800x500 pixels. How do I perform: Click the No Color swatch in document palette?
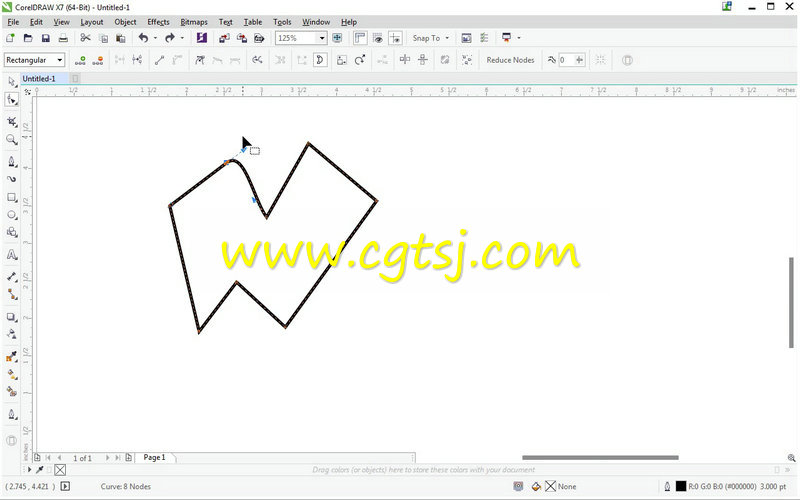coord(60,470)
